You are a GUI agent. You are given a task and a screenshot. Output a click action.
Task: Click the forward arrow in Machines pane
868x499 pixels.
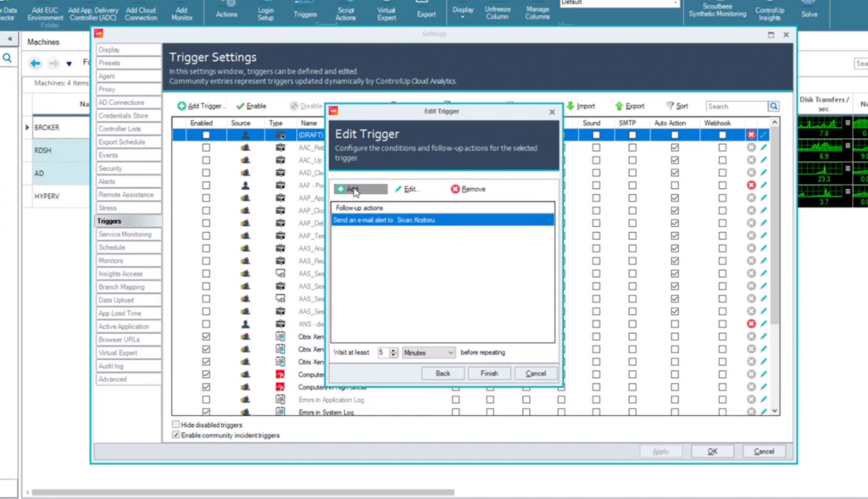53,63
